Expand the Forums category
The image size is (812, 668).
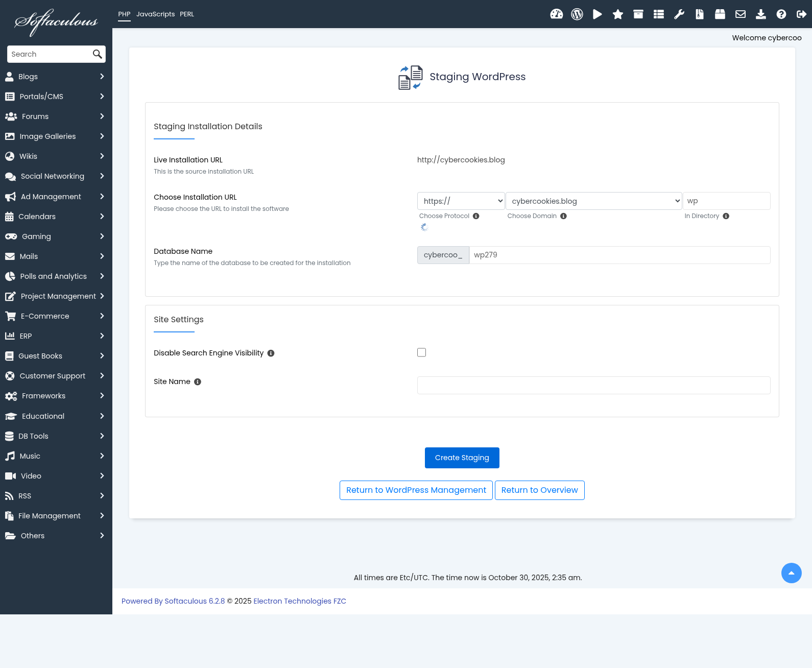point(56,116)
